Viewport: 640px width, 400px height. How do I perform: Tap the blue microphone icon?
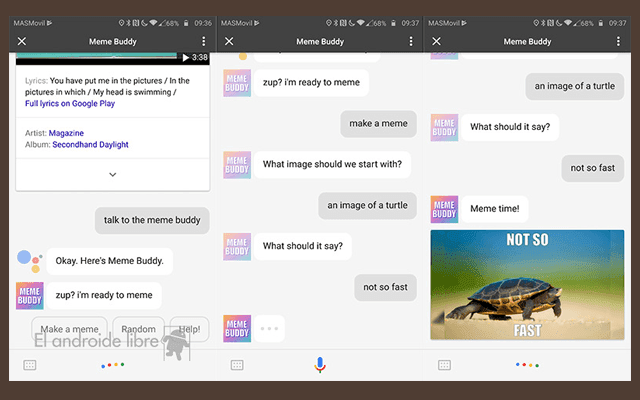[319, 365]
